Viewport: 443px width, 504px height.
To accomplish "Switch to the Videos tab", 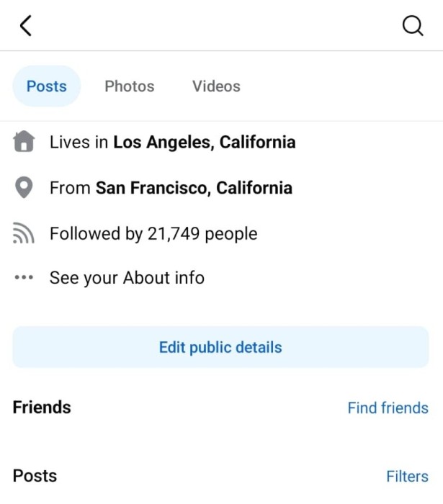I will (216, 86).
